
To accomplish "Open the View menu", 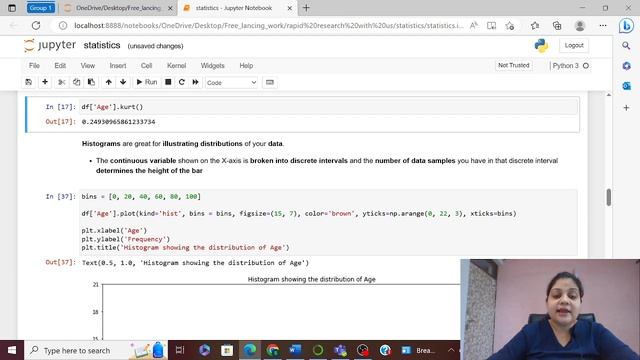I will [87, 66].
